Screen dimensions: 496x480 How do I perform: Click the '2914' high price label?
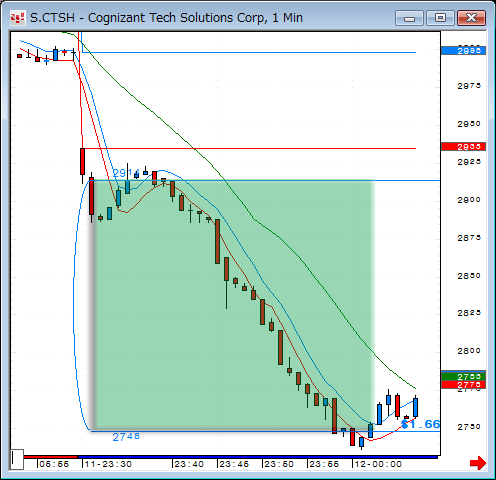[125, 173]
